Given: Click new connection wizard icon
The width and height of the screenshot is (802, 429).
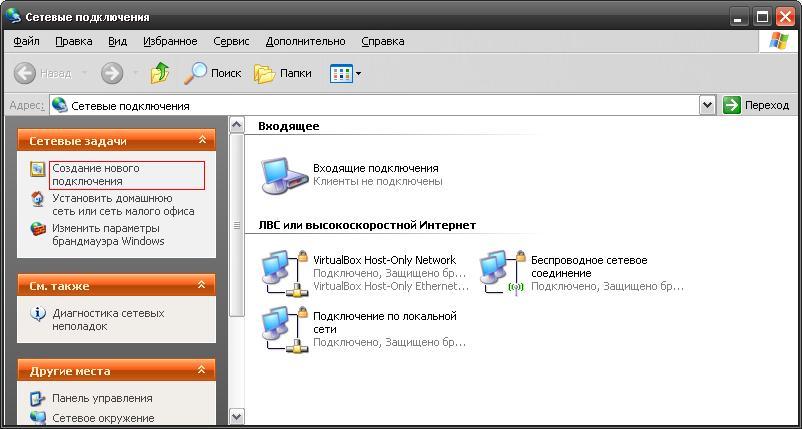Looking at the screenshot, I should click(38, 169).
